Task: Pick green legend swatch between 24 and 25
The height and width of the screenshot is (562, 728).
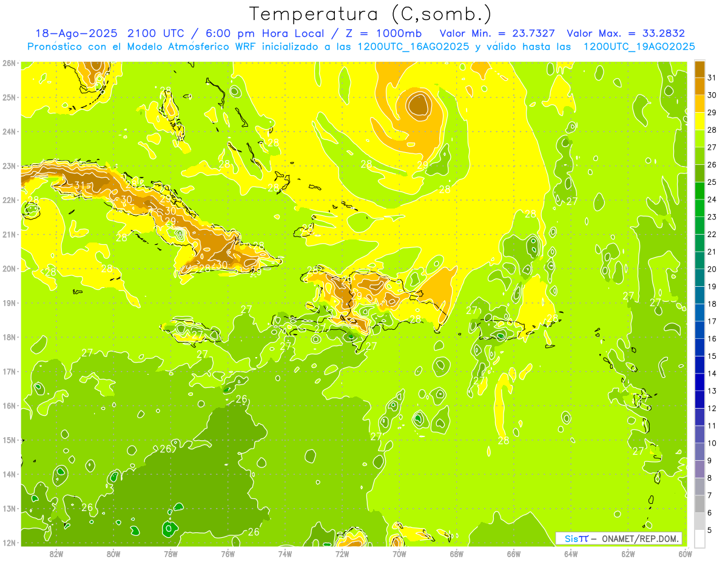Action: [699, 191]
